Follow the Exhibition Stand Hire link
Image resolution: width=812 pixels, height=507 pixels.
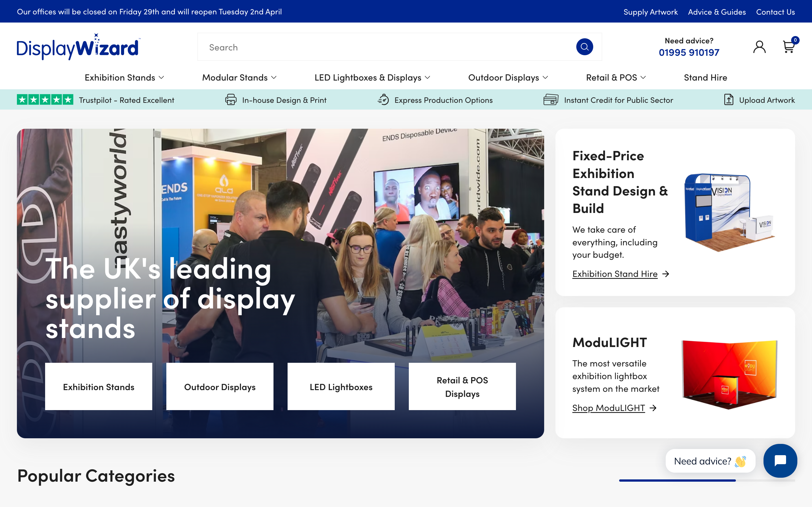pyautogui.click(x=615, y=273)
